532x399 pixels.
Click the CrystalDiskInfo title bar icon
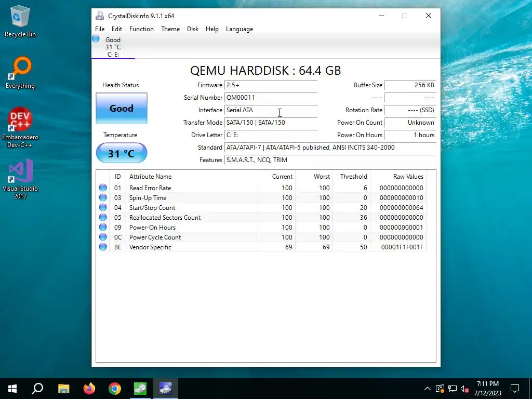[x=100, y=16]
